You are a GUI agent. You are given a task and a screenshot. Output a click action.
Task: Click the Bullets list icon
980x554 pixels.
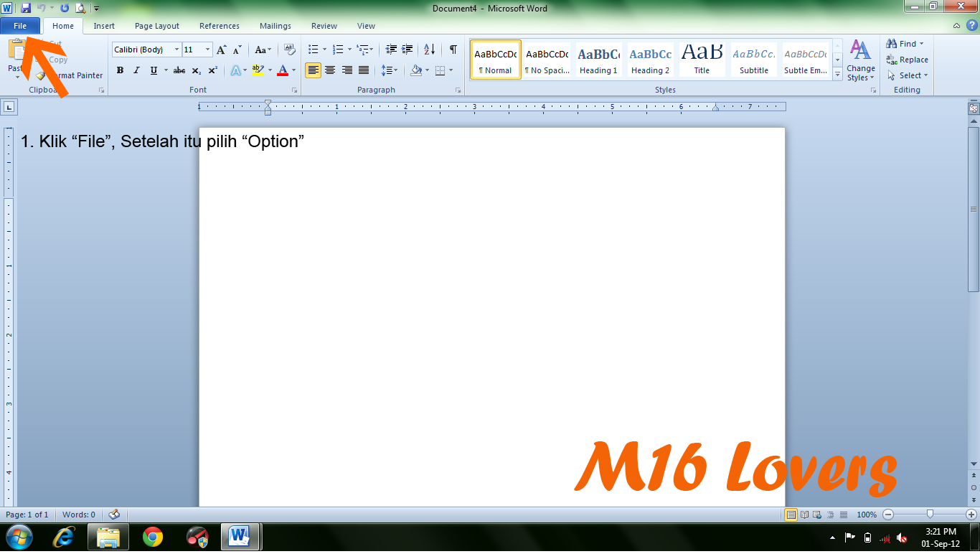[x=313, y=50]
